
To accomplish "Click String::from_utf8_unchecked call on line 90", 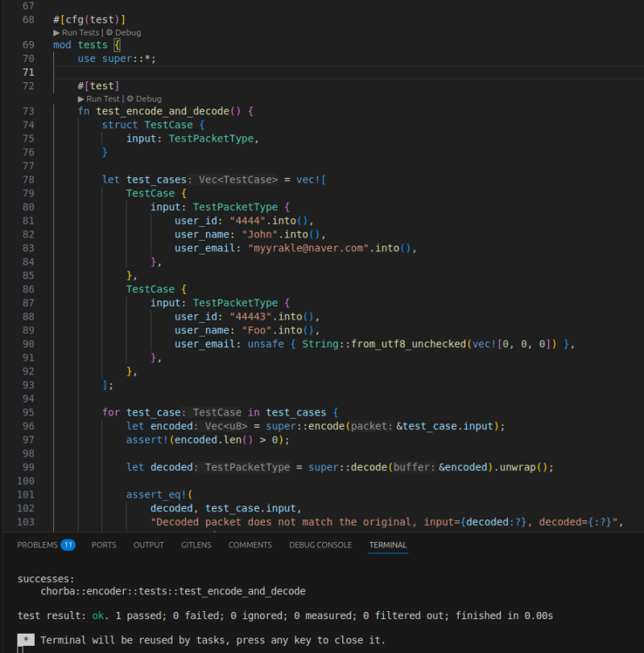I will 376,344.
